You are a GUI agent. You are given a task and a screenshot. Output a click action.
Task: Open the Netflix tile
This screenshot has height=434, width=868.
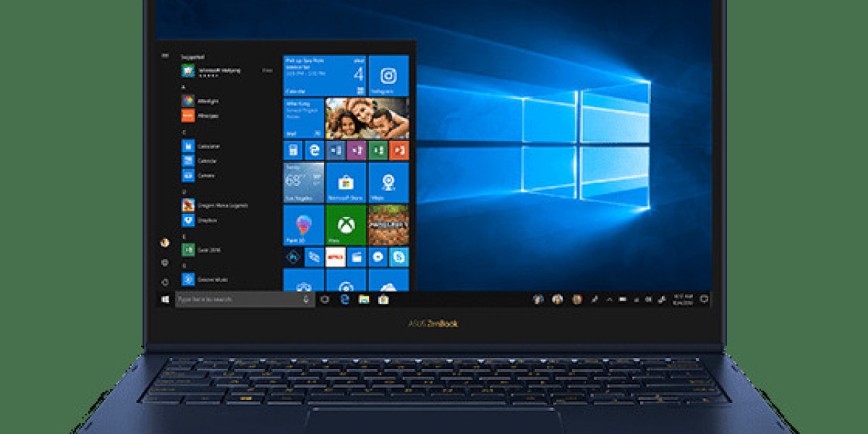tap(336, 257)
